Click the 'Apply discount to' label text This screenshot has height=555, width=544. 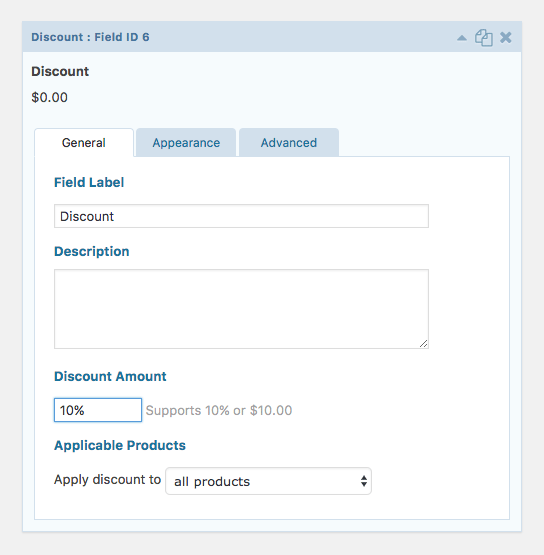click(x=107, y=480)
